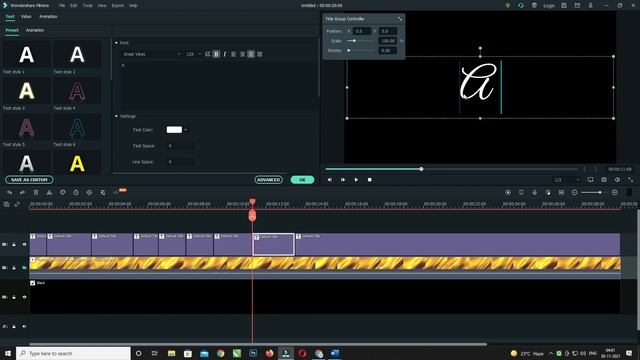640x360 pixels.
Task: Click the ADVANCED button
Action: tap(269, 180)
